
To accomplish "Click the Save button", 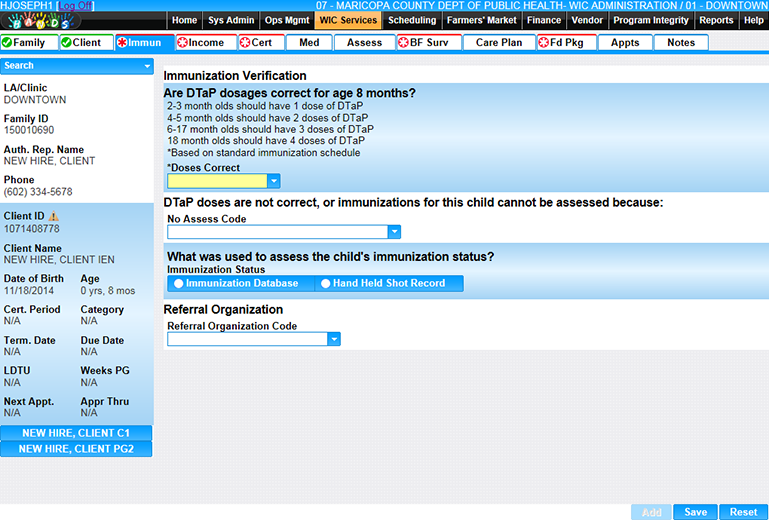I will point(694,512).
